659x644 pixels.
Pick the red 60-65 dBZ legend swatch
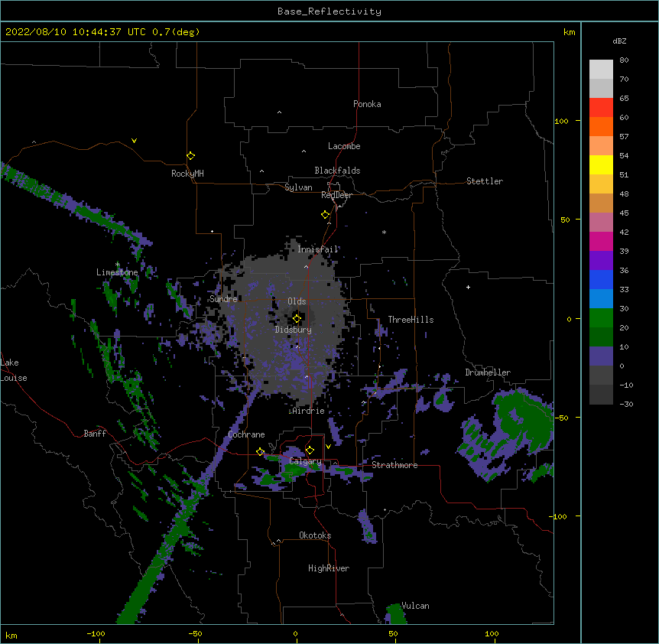601,108
